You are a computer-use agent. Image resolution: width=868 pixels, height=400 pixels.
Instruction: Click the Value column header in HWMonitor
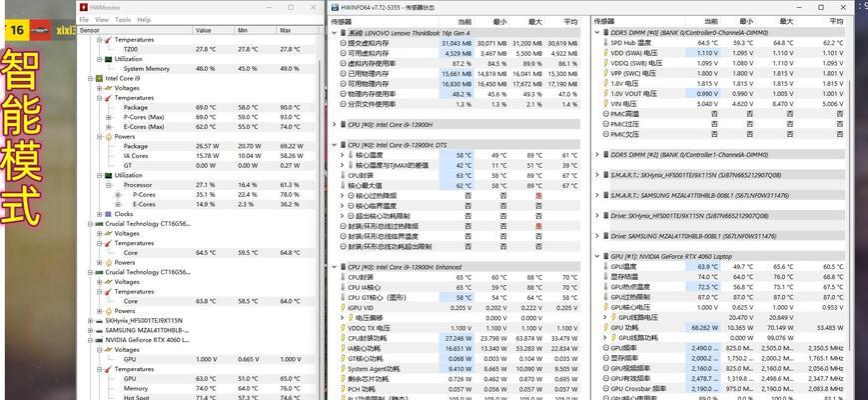click(x=213, y=30)
